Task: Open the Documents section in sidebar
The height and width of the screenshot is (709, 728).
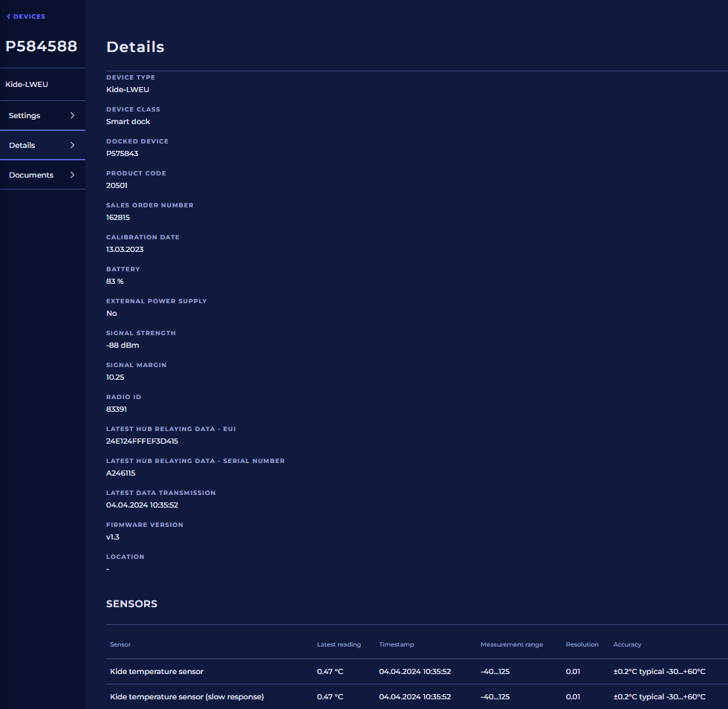Action: 30,175
